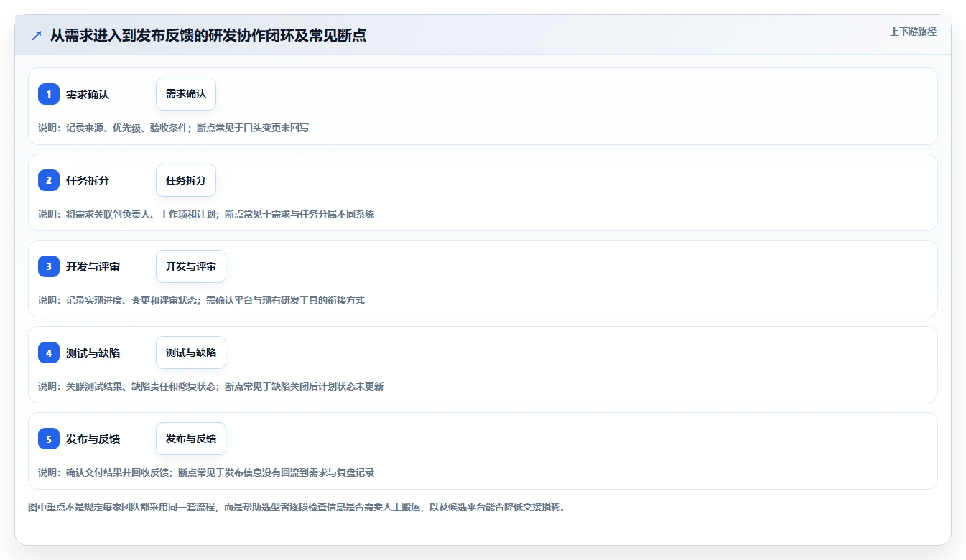Click the step number 1 badge

(x=49, y=94)
